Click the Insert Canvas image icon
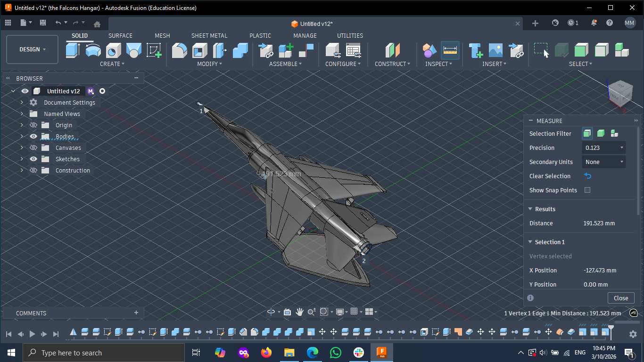The image size is (644, 362). pos(496,50)
